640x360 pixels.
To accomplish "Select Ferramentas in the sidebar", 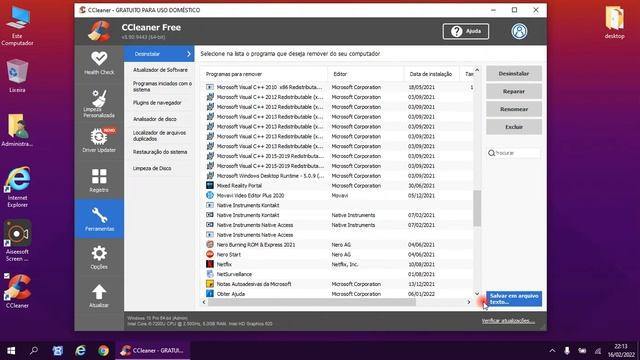I will [x=99, y=219].
